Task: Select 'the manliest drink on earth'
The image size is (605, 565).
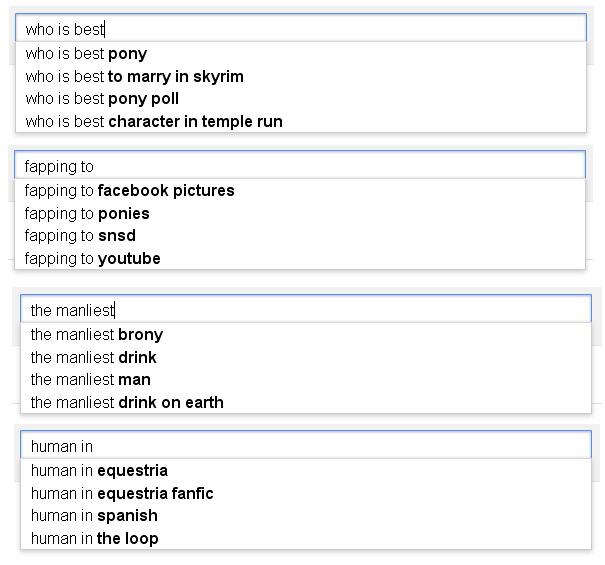Action: (127, 403)
